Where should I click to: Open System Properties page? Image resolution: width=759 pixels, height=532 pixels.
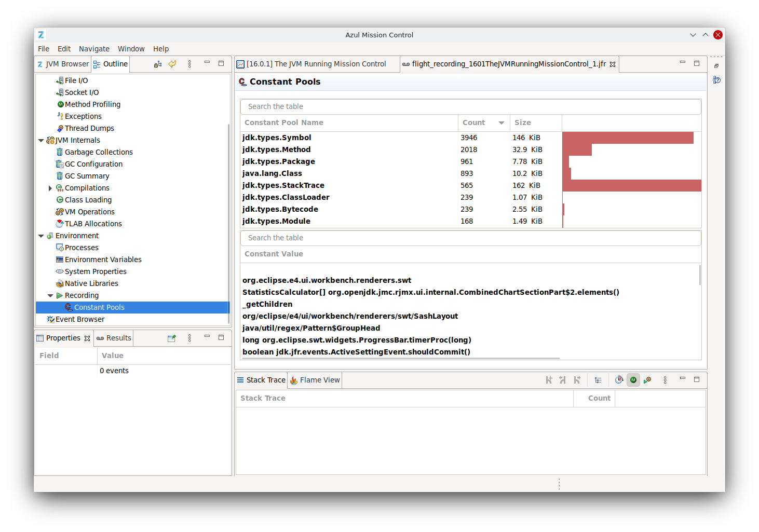tap(96, 271)
